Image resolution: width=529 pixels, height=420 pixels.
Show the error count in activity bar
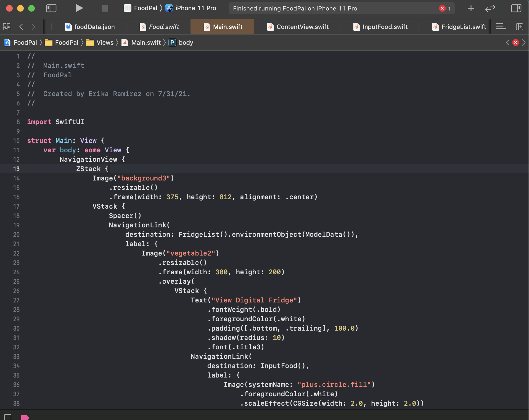pyautogui.click(x=445, y=8)
